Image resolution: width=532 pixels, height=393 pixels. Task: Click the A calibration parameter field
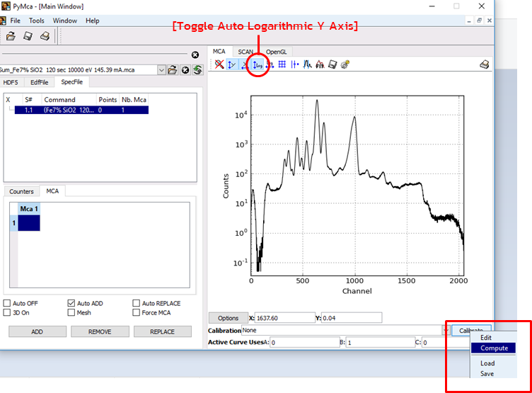(x=304, y=343)
